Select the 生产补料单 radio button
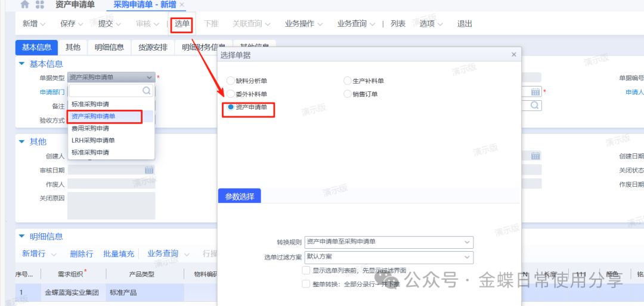This screenshot has width=644, height=306. pos(348,81)
